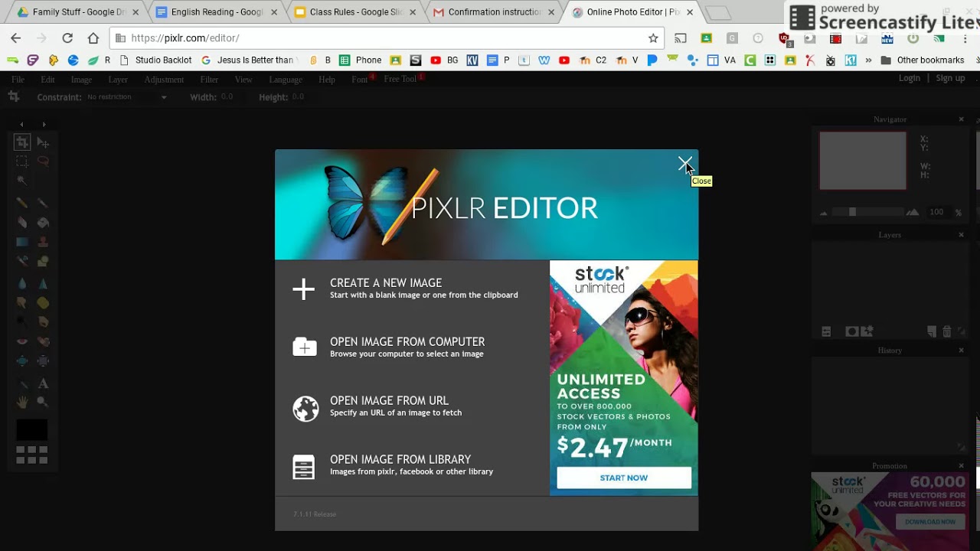Select the Magic Wand tool
Screen dimensions: 980x551
[x=22, y=181]
